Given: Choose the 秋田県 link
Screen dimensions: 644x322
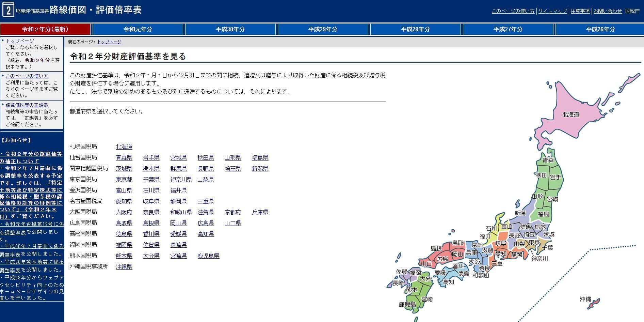Looking at the screenshot, I should point(206,158).
